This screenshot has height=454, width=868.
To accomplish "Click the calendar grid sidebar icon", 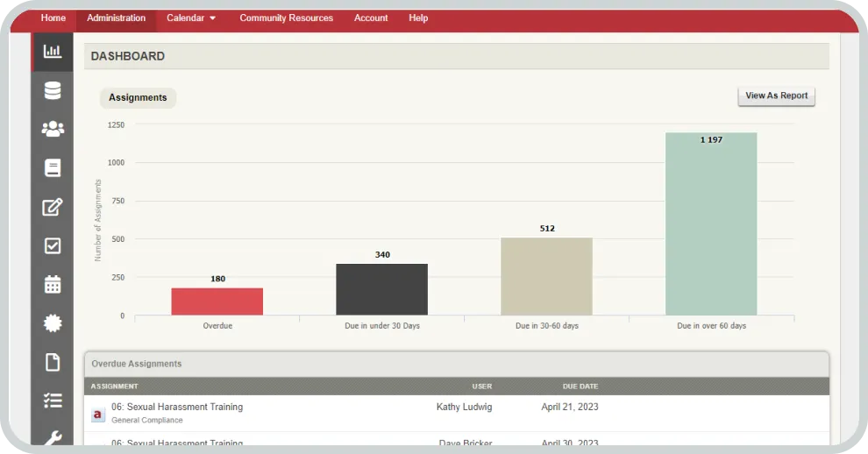I will tap(53, 284).
